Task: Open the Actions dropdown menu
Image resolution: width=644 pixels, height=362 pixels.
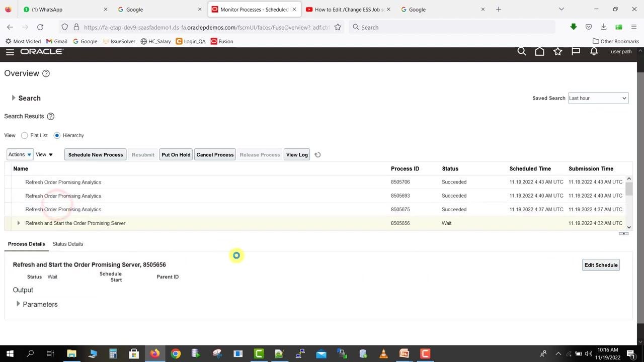Action: (x=20, y=155)
